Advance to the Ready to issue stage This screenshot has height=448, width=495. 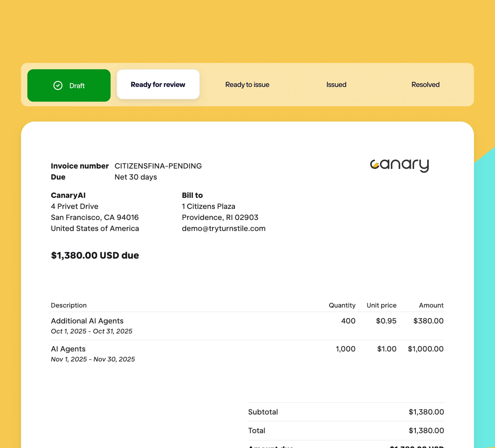(x=247, y=85)
